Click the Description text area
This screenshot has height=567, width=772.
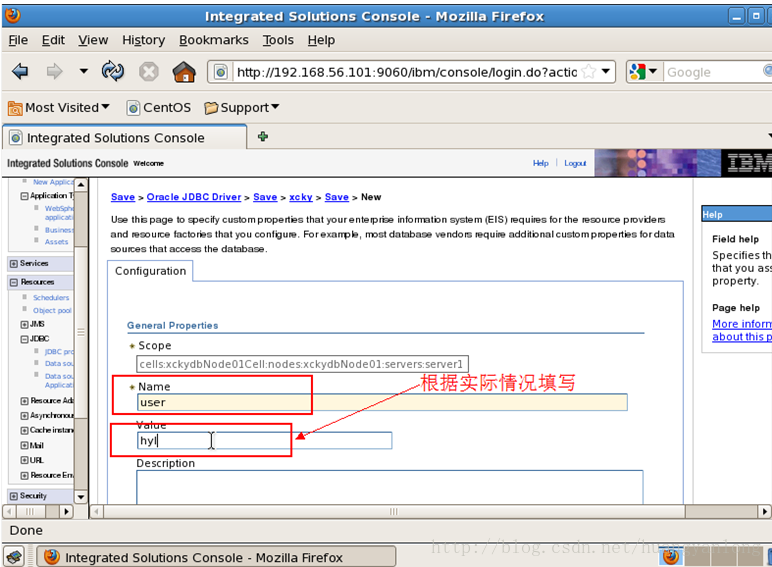(x=389, y=487)
